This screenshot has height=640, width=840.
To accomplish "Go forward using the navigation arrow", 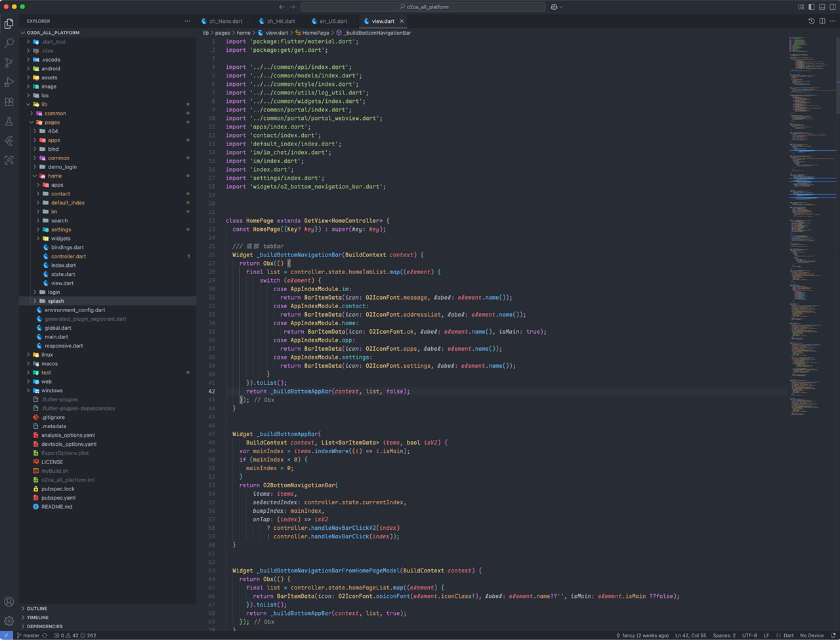I will tap(292, 7).
